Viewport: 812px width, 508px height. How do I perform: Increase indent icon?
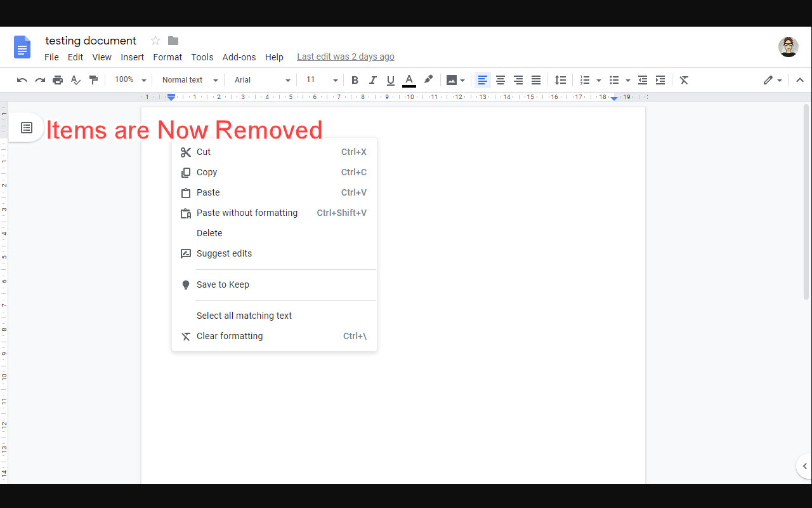pos(660,80)
